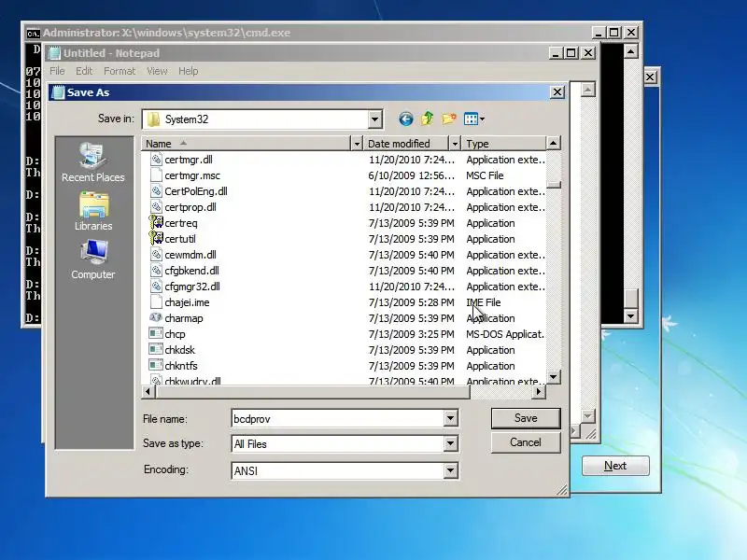
Task: Open the Help menu in Notepad
Action: [189, 71]
